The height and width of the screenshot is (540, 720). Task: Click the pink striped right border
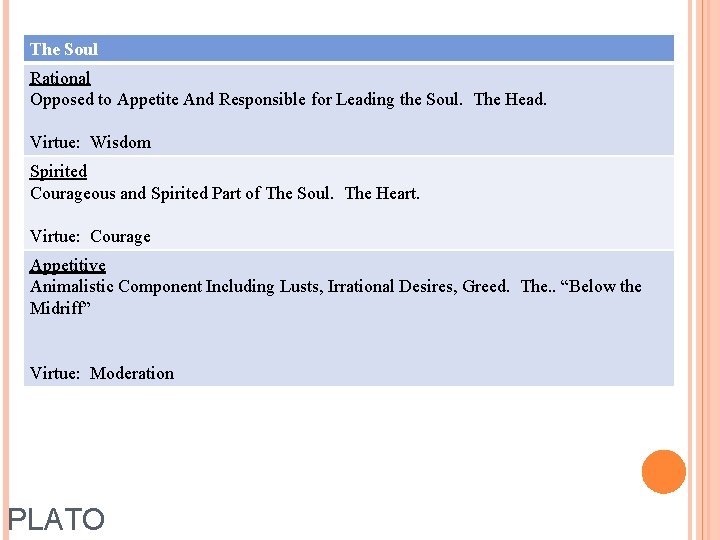point(703,270)
